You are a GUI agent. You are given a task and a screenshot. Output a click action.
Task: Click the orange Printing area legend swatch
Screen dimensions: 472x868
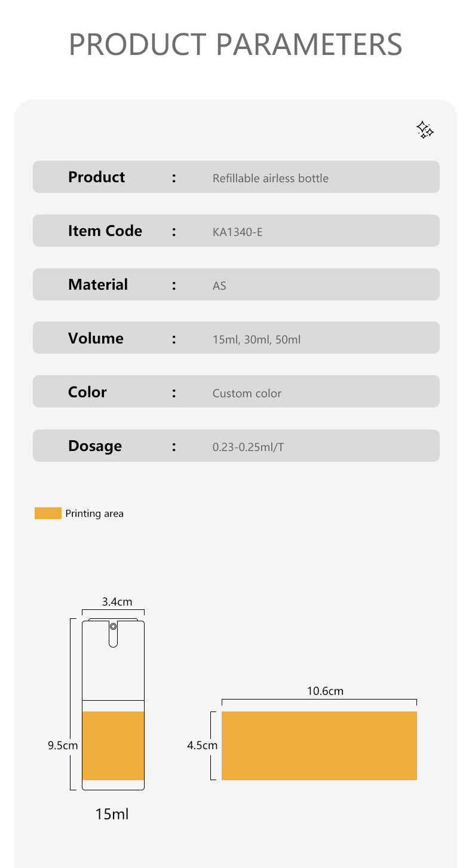coord(48,513)
